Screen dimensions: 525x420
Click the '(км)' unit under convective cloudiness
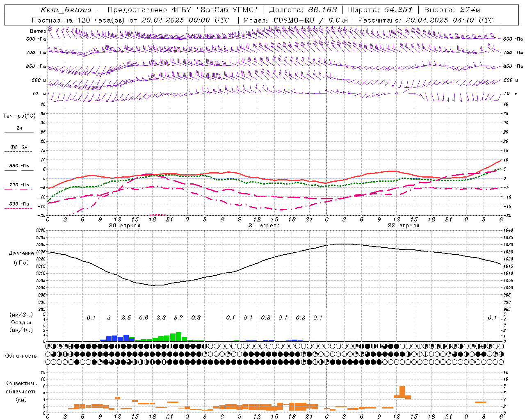[21, 399]
